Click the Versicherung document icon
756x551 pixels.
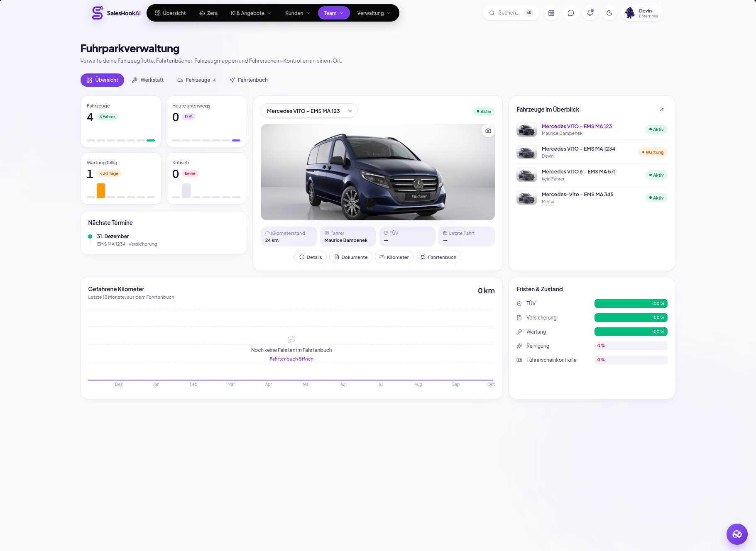point(519,318)
